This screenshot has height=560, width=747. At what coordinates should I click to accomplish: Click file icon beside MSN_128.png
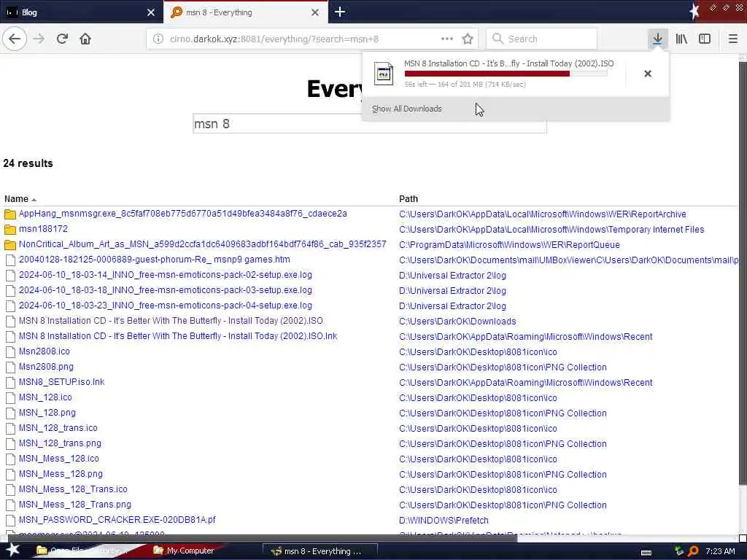click(x=10, y=413)
